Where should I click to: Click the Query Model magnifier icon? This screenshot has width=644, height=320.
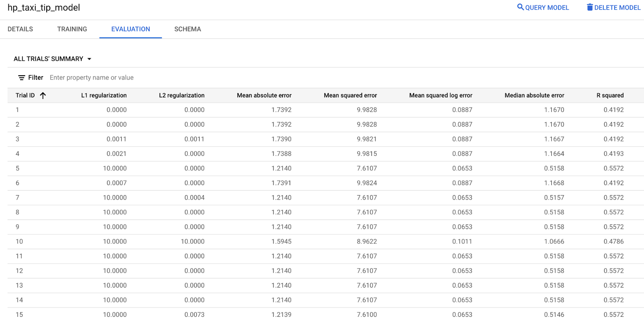coord(520,7)
